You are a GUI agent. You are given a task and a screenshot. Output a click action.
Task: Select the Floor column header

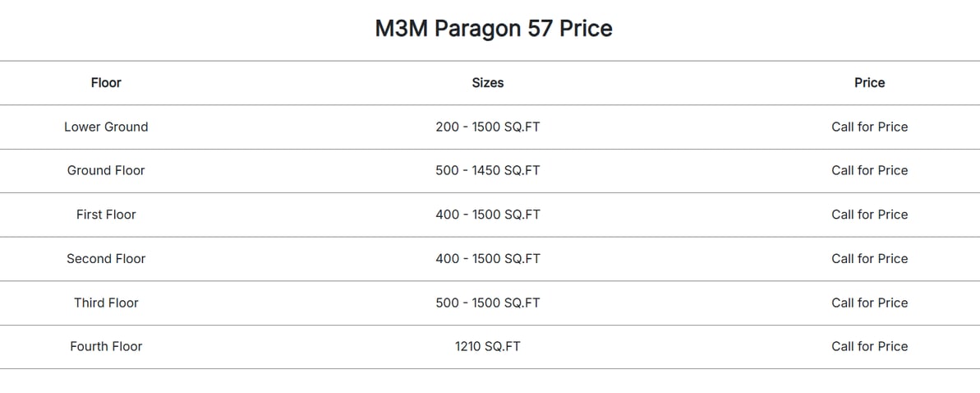point(106,82)
